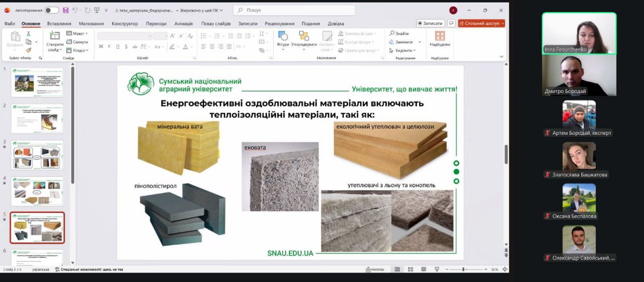Toggle normal view in status bar
The width and height of the screenshot is (644, 282).
click(397, 269)
